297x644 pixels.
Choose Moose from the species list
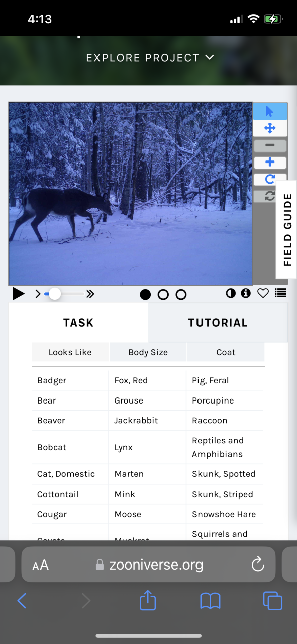click(128, 514)
